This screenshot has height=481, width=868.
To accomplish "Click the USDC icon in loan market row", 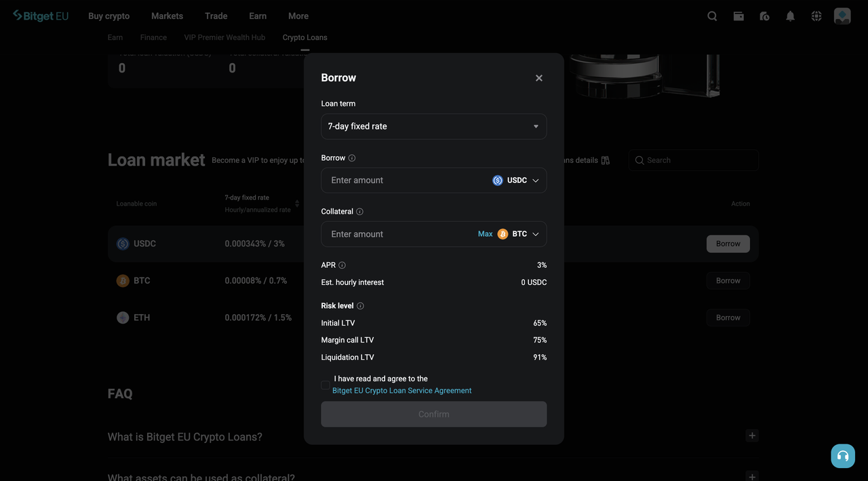I will [x=123, y=244].
